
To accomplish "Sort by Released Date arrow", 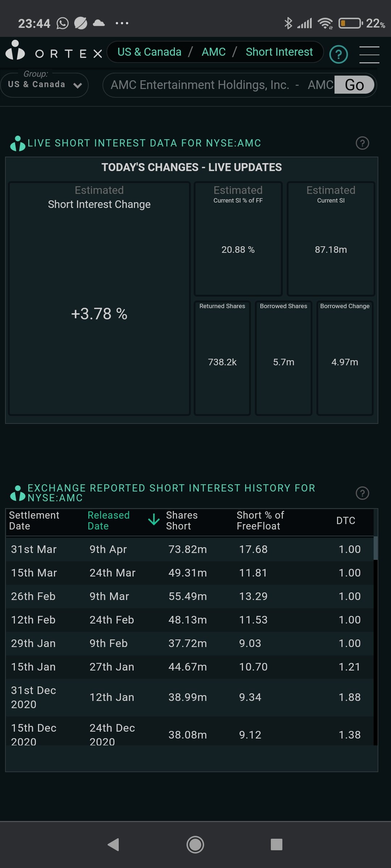I will click(154, 520).
